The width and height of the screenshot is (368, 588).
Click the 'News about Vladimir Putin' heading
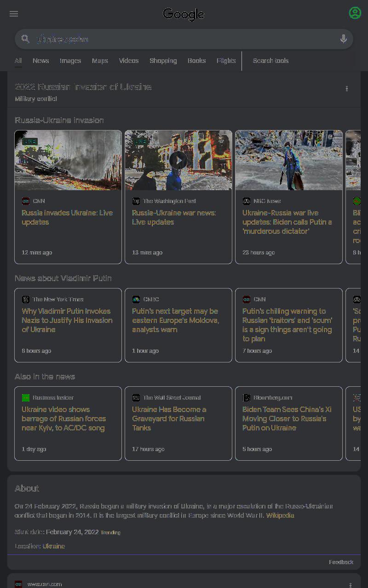pos(63,278)
